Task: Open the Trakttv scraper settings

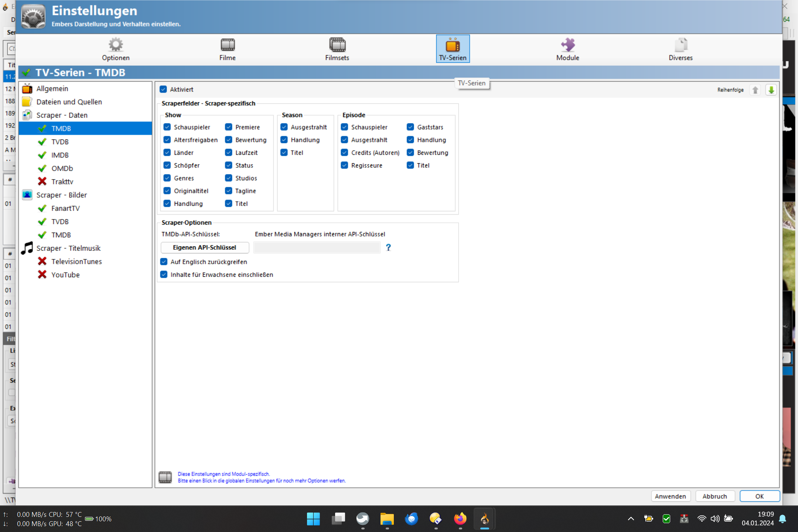Action: tap(62, 182)
